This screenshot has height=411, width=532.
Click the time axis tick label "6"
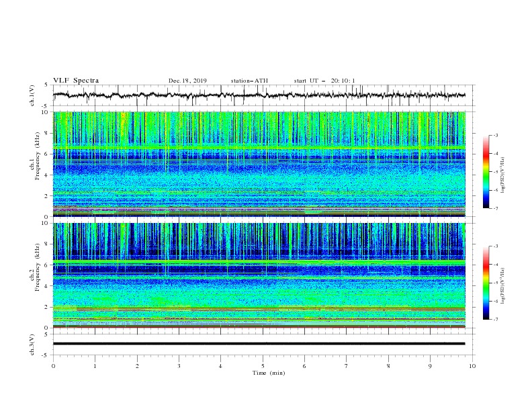pos(304,366)
